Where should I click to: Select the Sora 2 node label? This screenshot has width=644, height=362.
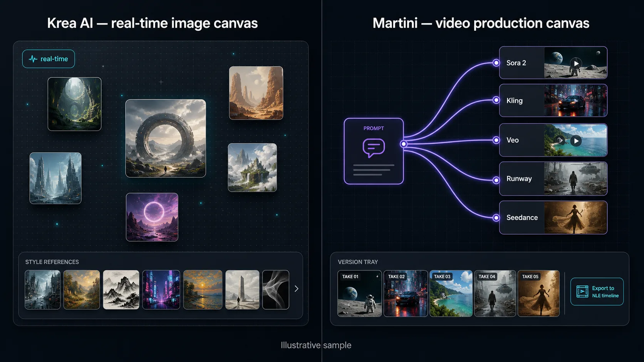coord(516,63)
